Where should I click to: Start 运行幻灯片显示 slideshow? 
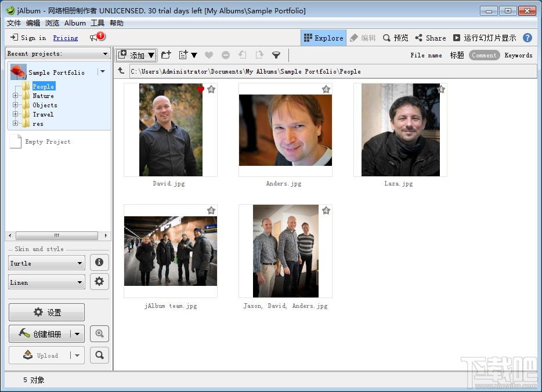pos(485,38)
